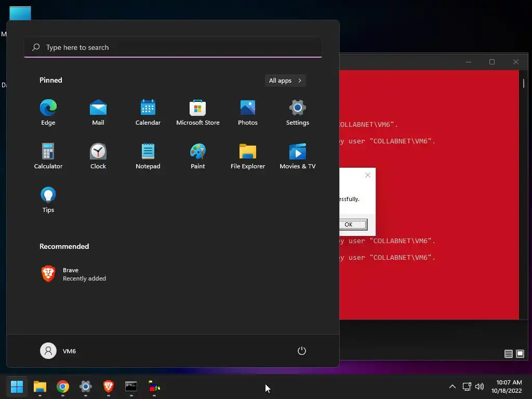The image size is (532, 399).
Task: Launch the Clock app
Action: coord(98,156)
